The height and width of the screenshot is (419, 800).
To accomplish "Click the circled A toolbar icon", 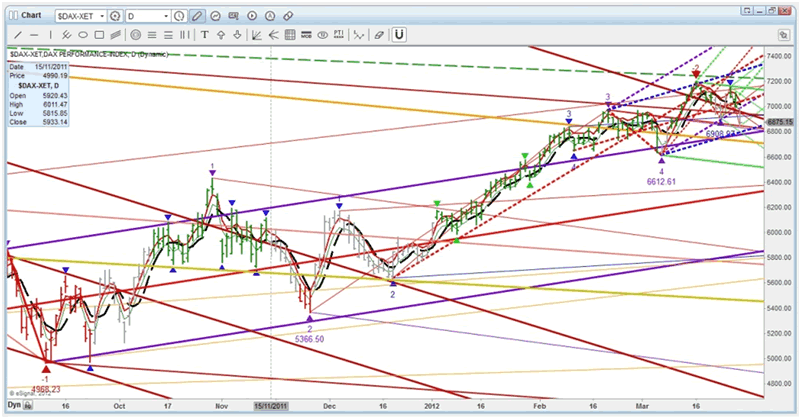I will (270, 16).
